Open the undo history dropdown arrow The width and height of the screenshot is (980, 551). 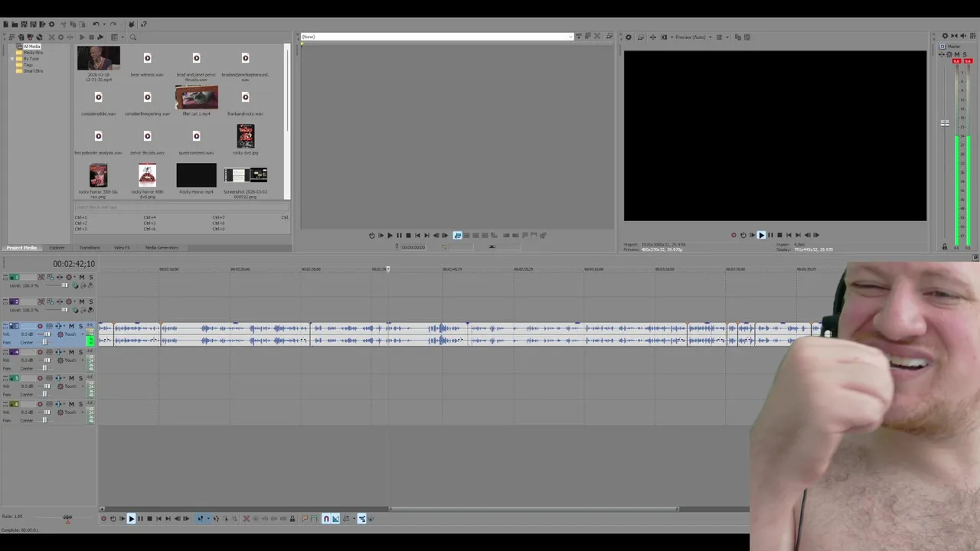point(103,24)
